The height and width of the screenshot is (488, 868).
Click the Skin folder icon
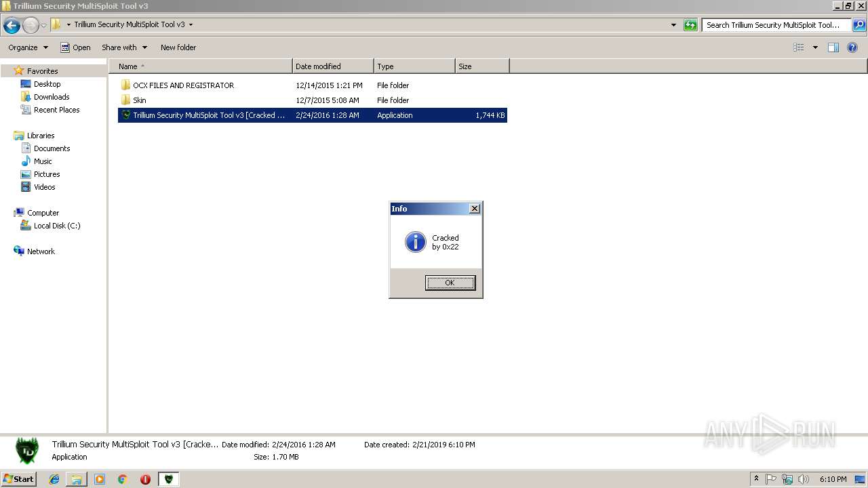[x=125, y=100]
